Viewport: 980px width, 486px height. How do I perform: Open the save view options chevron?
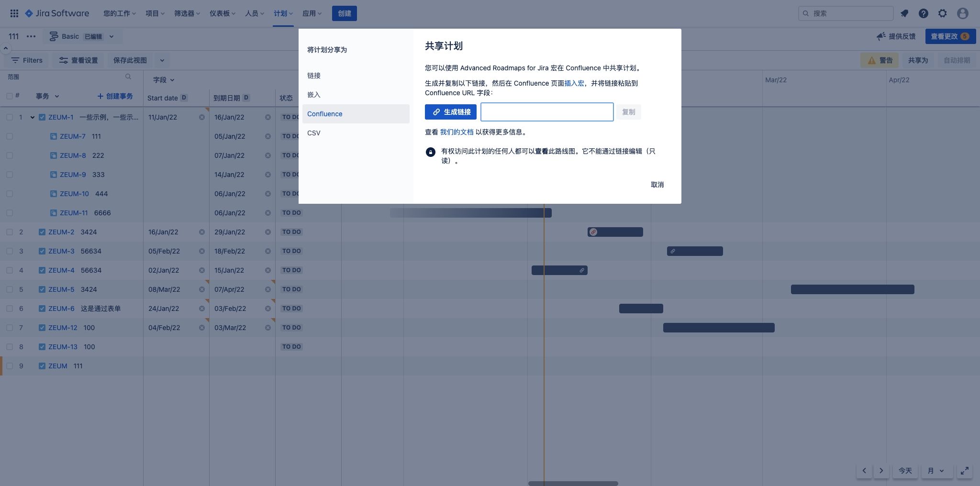(x=162, y=60)
